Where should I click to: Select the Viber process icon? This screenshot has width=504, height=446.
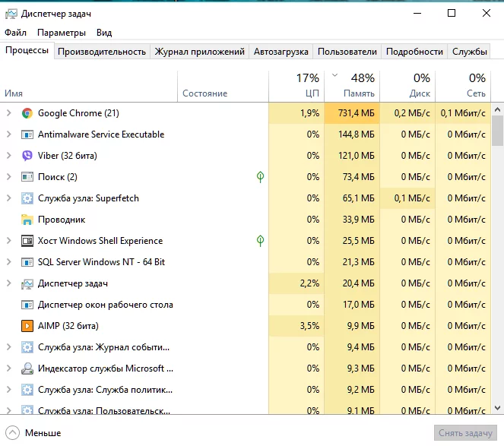(x=27, y=156)
